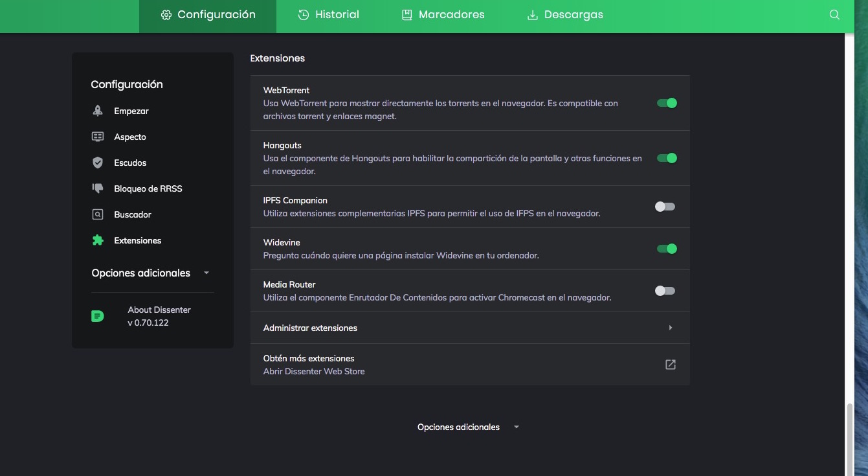Click the Buscador search icon in sidebar
This screenshot has height=476, width=868.
[98, 214]
